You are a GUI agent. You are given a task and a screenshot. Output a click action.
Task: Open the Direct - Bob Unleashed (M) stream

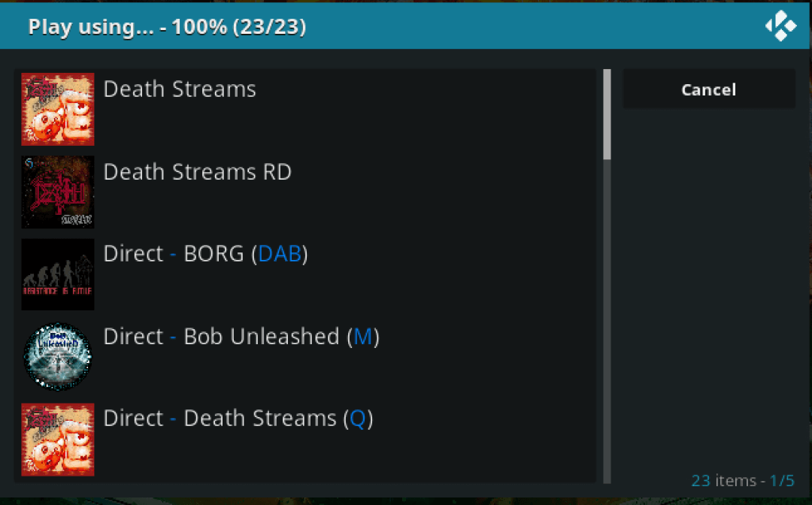(241, 336)
